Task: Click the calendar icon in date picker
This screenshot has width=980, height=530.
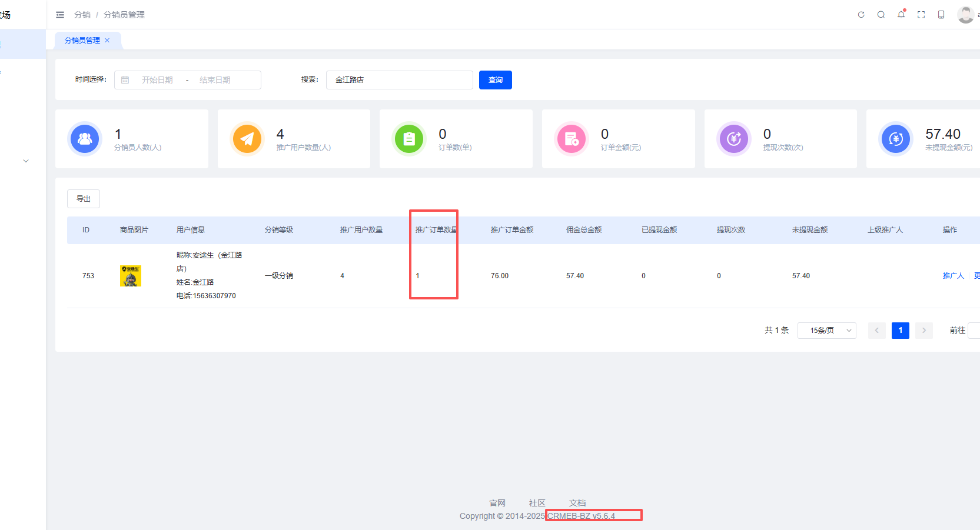Action: click(125, 80)
